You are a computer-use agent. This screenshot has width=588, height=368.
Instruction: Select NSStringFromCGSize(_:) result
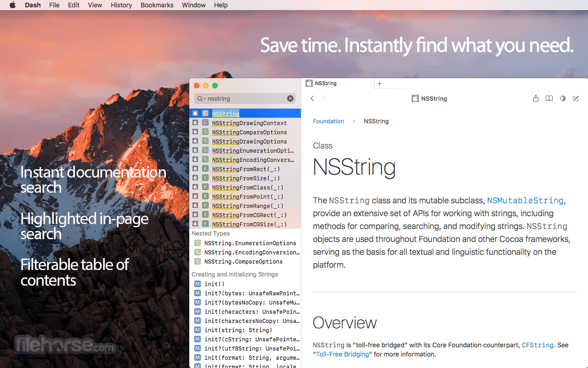(245, 224)
